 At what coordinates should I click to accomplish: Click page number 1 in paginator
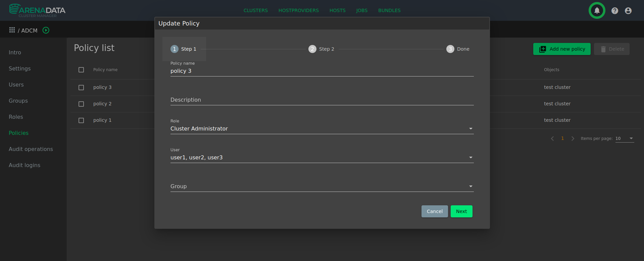pyautogui.click(x=562, y=139)
